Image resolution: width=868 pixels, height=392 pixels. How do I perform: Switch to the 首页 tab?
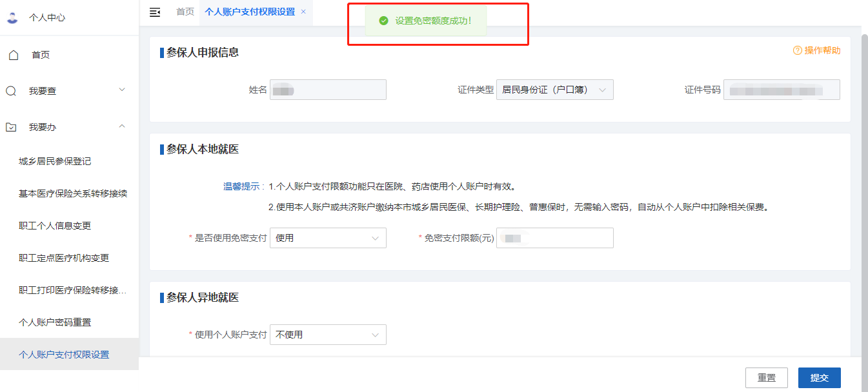[x=185, y=11]
